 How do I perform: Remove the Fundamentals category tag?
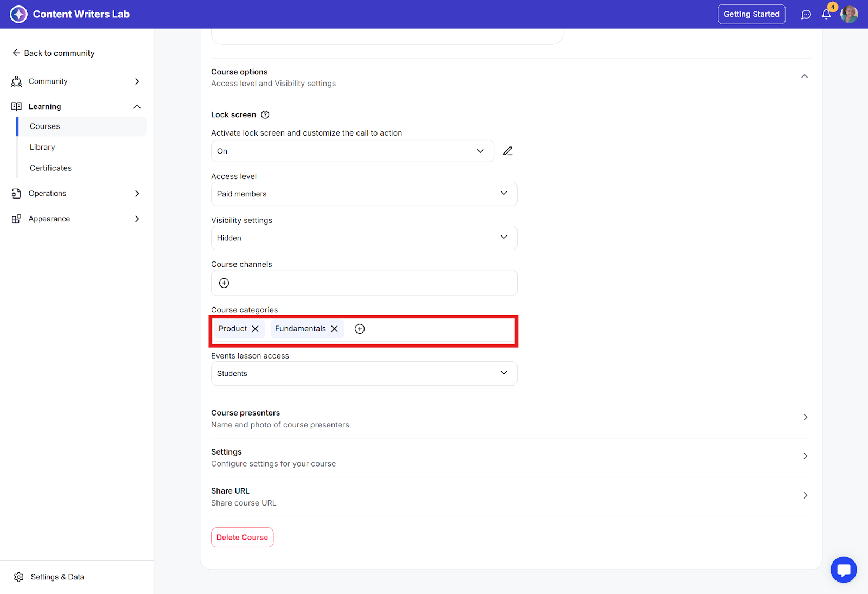[335, 329]
